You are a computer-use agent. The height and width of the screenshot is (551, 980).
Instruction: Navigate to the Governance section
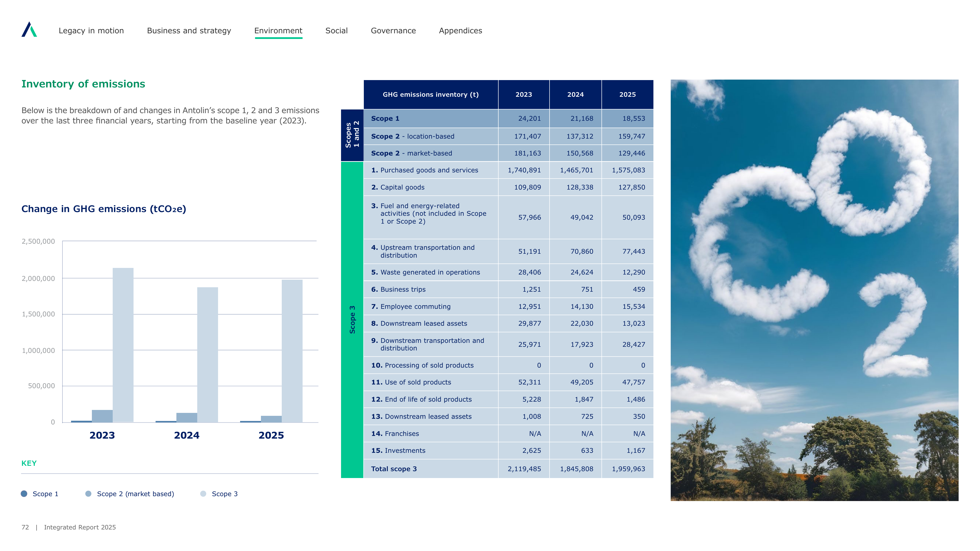click(393, 31)
